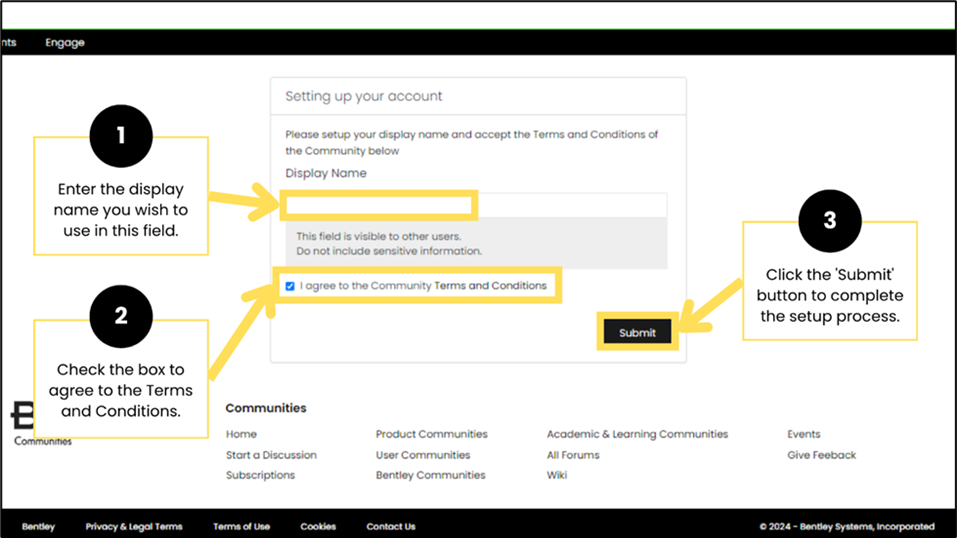Open Privacy & Legal Terms in footer
Screen dimensions: 957x538
(134, 526)
